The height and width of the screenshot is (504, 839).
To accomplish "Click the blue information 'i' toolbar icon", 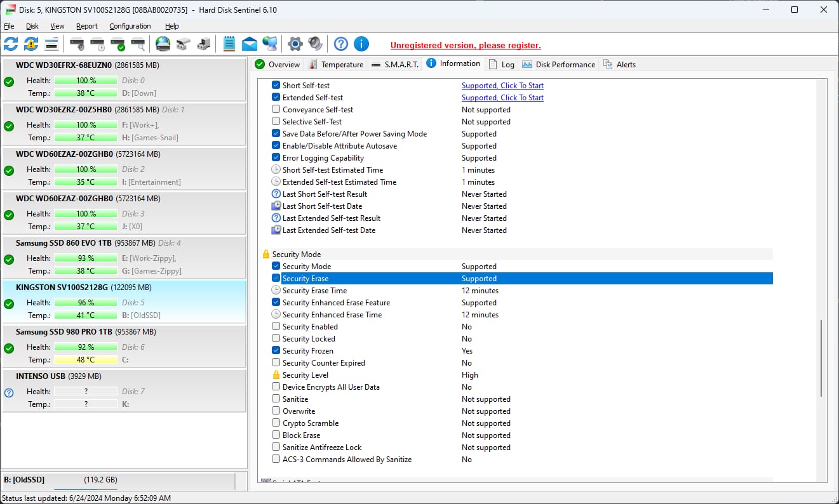I will pos(361,44).
